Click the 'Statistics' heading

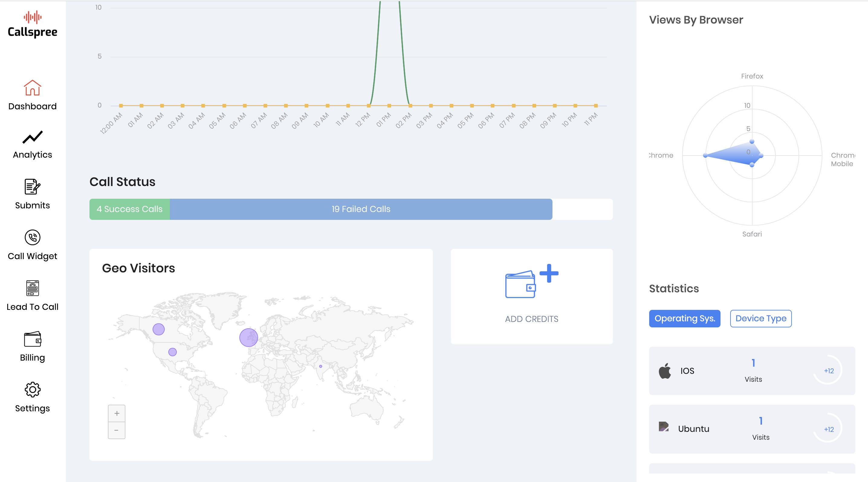[x=674, y=288]
